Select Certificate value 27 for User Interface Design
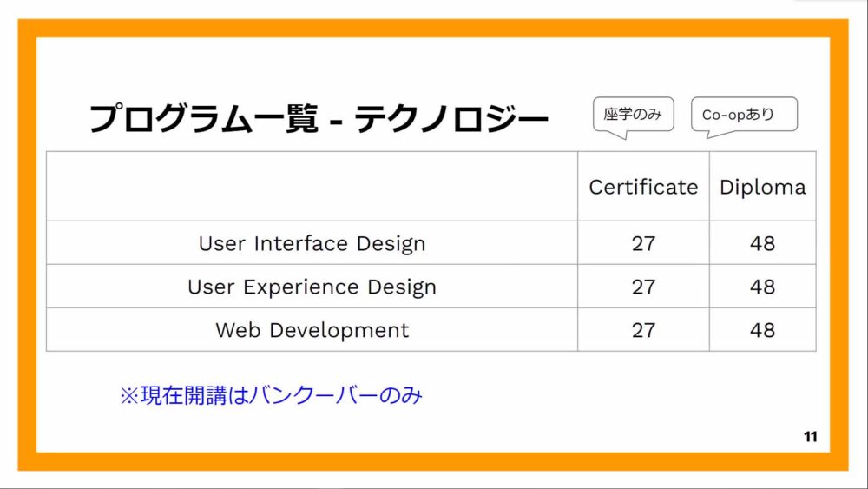868x489 pixels. [x=643, y=244]
